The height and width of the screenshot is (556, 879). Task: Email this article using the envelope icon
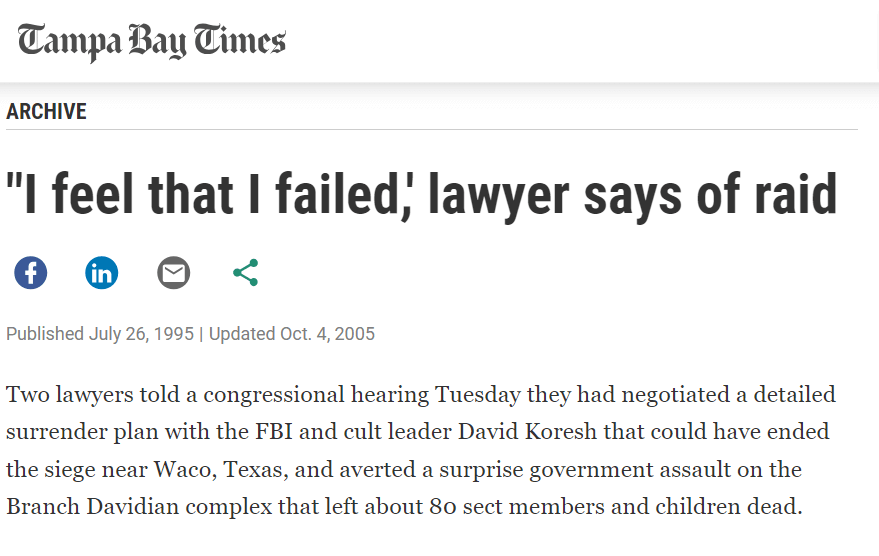(173, 272)
